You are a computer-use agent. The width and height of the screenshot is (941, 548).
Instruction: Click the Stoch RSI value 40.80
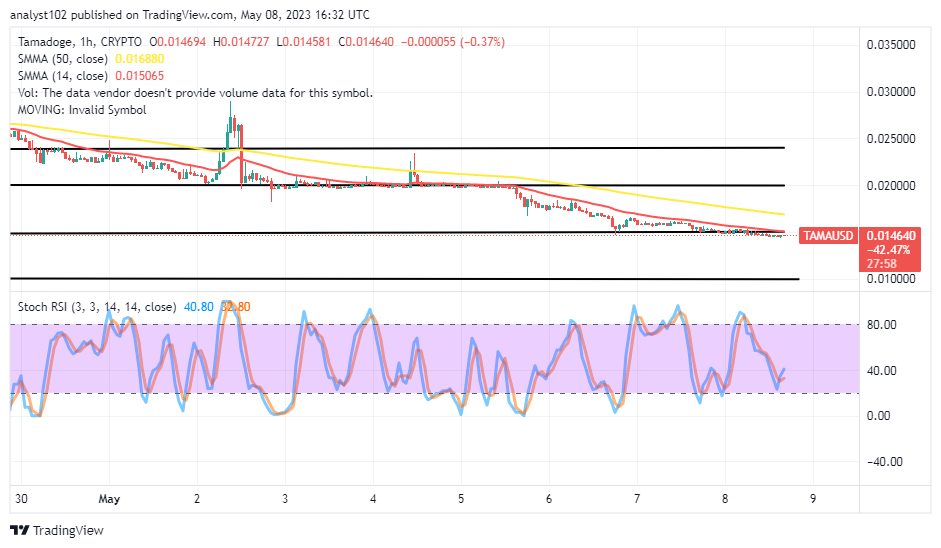tap(199, 307)
